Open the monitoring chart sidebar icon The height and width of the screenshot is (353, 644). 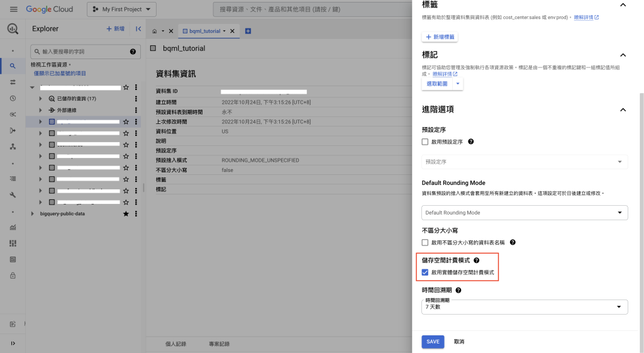point(13,227)
